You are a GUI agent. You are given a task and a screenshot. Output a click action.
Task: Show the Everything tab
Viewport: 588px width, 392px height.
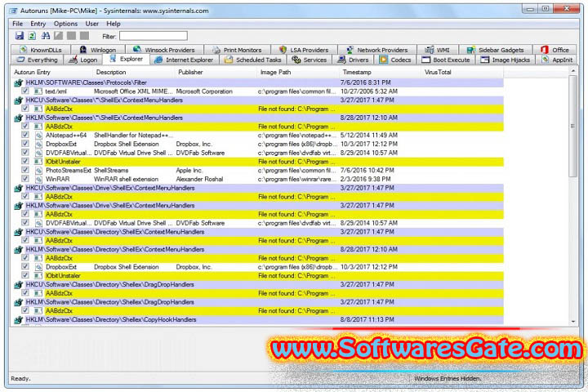(x=38, y=60)
